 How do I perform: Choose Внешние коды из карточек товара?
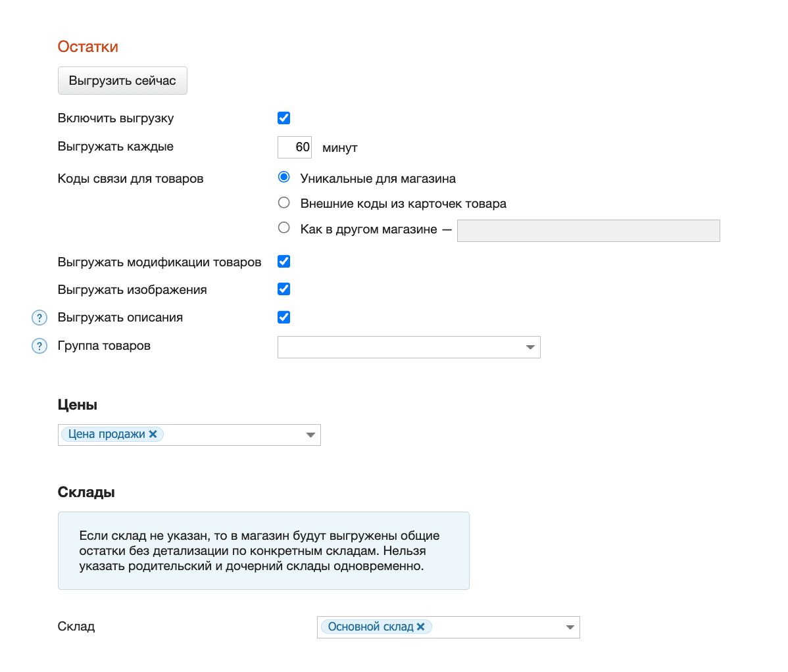(284, 203)
